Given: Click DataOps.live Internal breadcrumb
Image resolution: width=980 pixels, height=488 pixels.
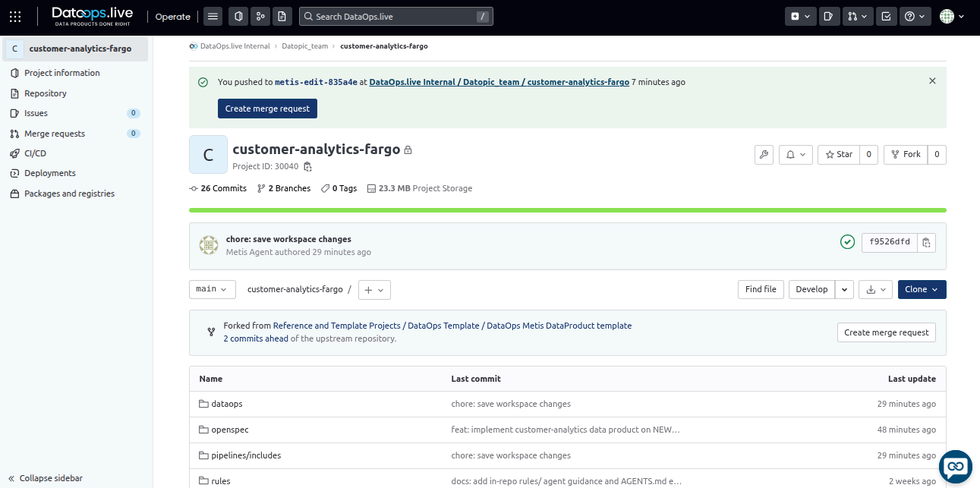Looking at the screenshot, I should pos(235,46).
